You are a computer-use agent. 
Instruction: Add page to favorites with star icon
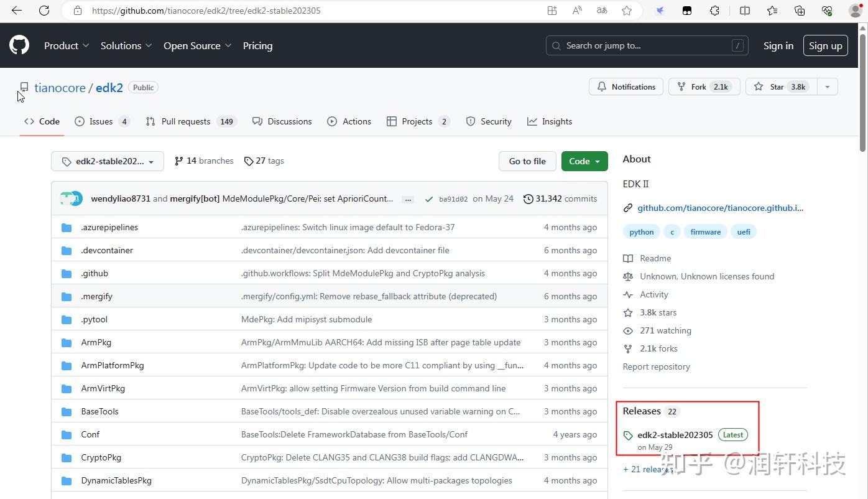pyautogui.click(x=627, y=11)
